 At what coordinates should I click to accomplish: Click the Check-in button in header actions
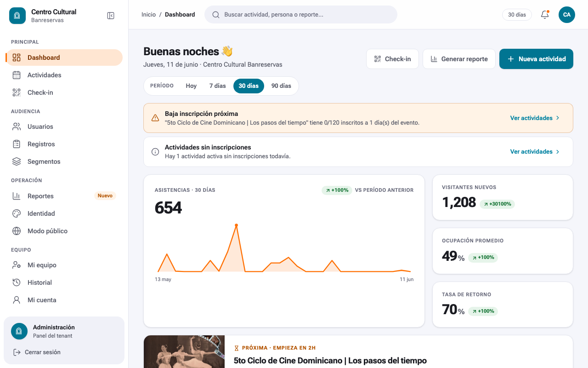392,59
